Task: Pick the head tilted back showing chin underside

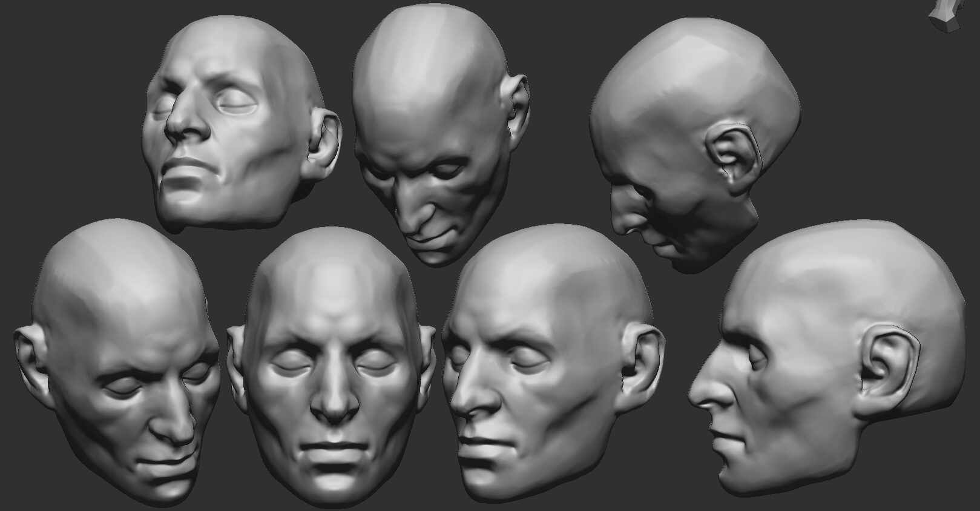Action: click(x=242, y=124)
